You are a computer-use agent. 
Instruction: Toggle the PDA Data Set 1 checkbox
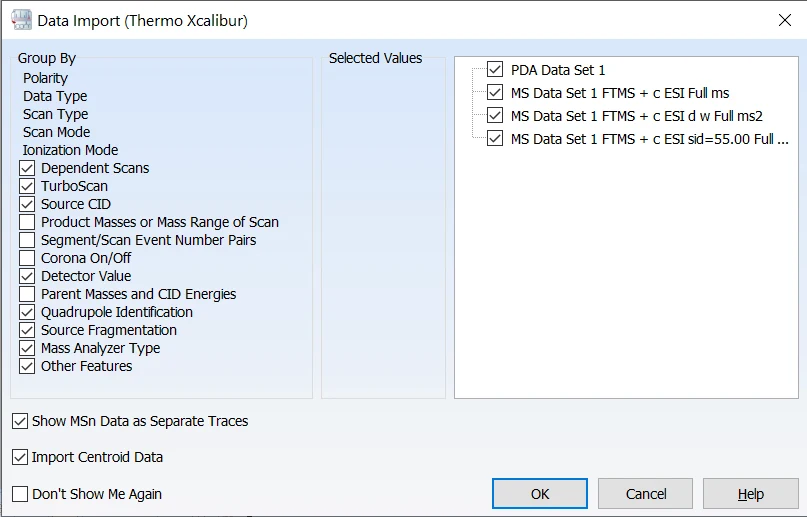(x=495, y=69)
